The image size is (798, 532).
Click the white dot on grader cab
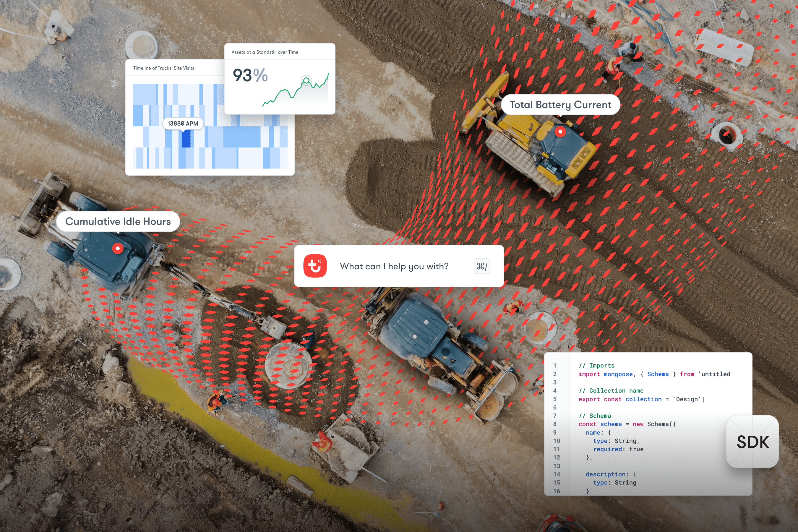[x=426, y=322]
